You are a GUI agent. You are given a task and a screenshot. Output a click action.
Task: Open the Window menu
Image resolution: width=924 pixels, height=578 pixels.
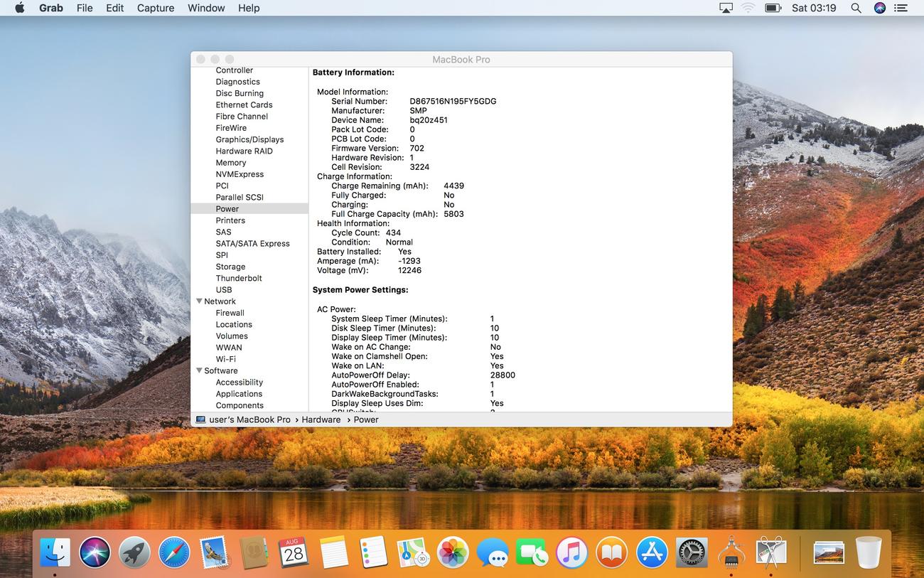[x=206, y=8]
